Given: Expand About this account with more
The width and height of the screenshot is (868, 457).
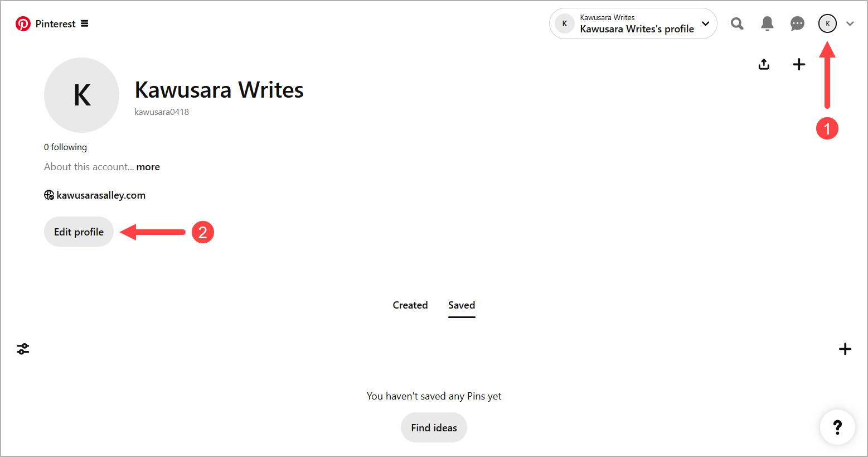Looking at the screenshot, I should [x=148, y=167].
